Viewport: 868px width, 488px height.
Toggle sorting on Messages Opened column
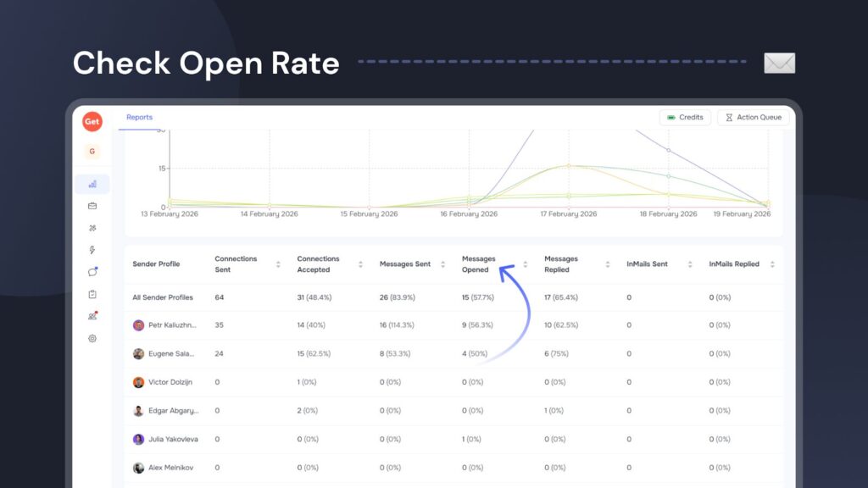(526, 264)
